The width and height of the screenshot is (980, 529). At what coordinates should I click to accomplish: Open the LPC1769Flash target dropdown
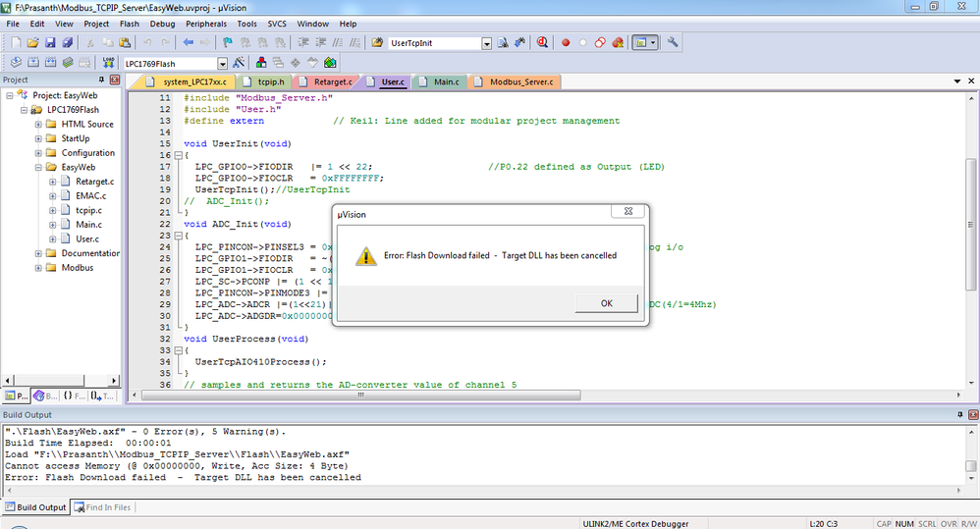click(x=222, y=64)
